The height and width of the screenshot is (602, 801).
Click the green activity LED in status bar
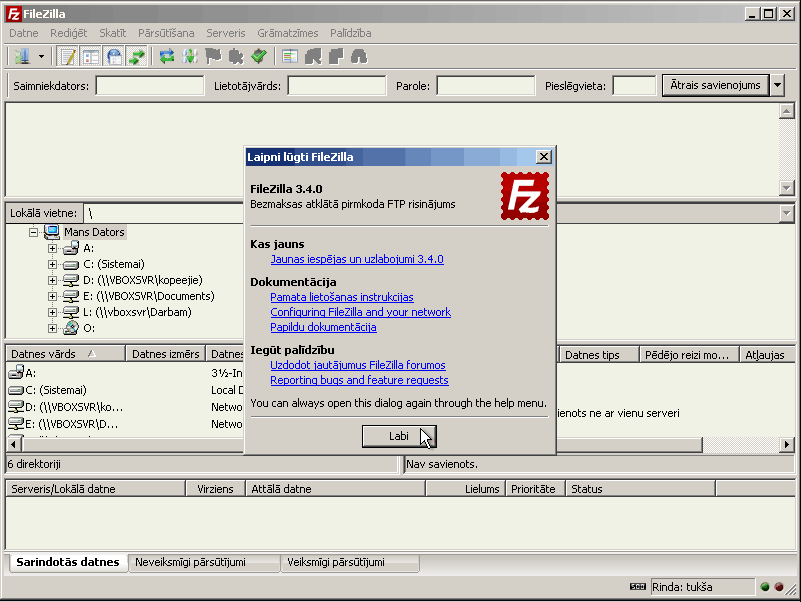click(x=765, y=587)
